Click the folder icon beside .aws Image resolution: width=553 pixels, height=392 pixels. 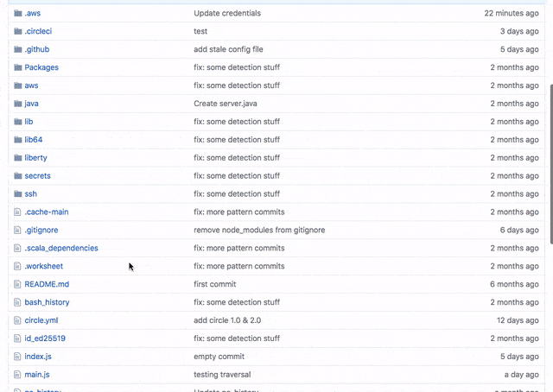(x=18, y=14)
